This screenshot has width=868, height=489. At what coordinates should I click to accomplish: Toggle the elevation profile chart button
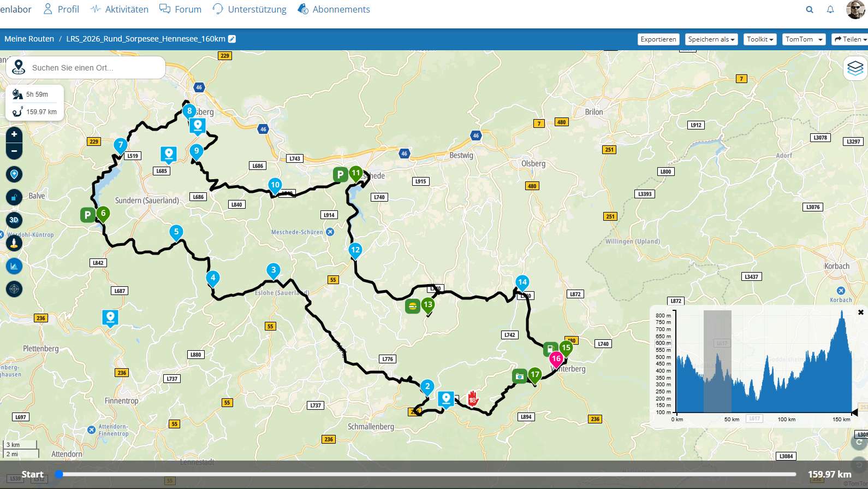(x=14, y=266)
